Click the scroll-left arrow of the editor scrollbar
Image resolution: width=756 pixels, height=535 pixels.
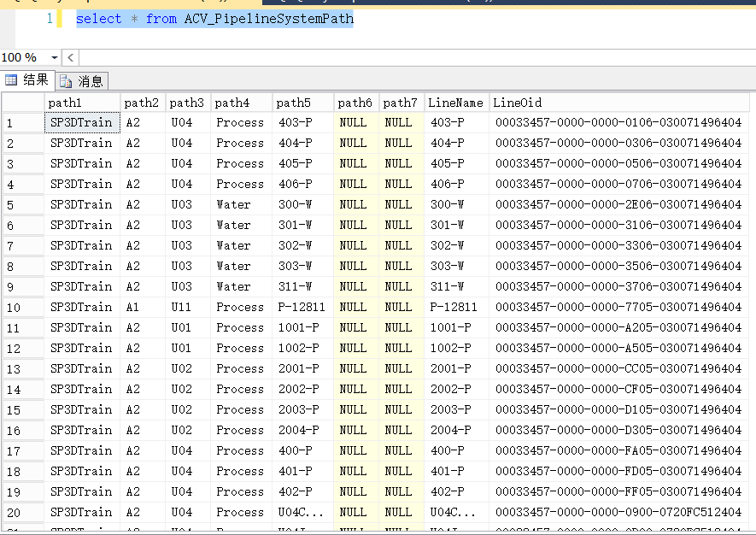pos(70,58)
